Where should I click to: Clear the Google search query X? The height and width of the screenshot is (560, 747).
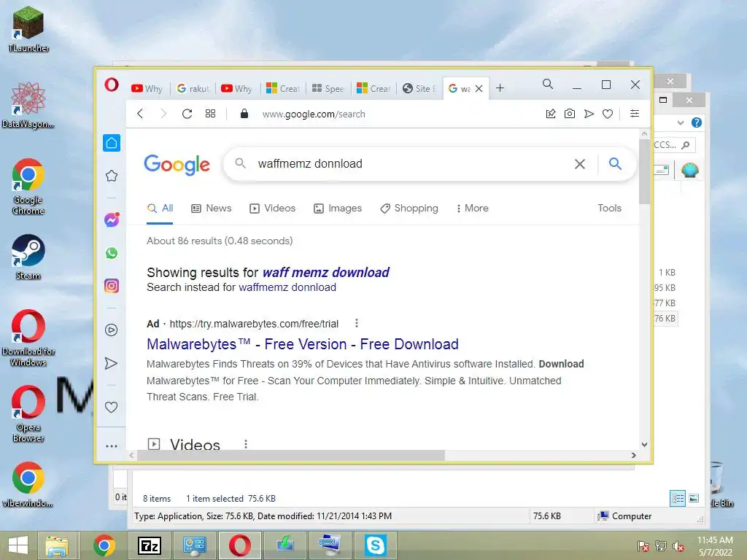(x=580, y=164)
